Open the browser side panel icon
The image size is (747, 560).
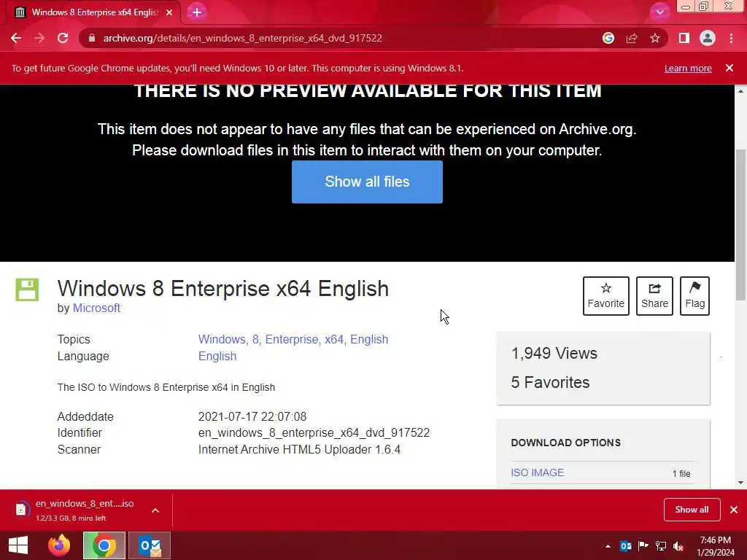point(684,38)
